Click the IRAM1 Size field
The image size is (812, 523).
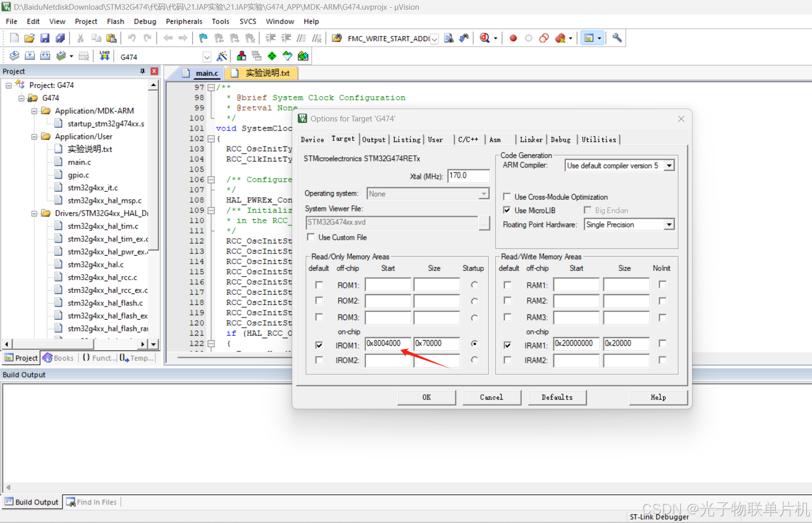pyautogui.click(x=626, y=344)
